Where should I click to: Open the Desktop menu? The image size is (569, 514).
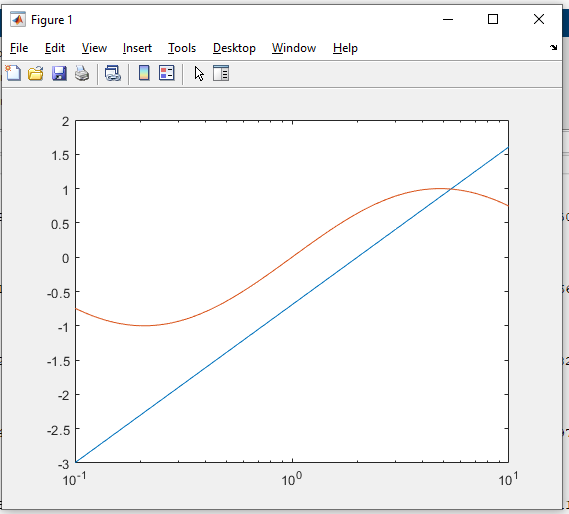[x=234, y=48]
